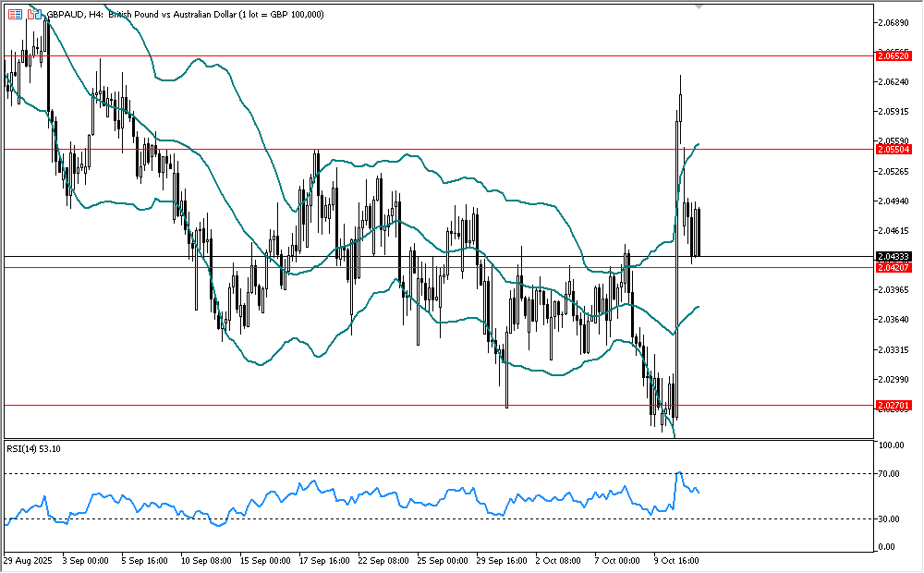Open the One Click Trading panel icon
924x573 pixels.
click(15, 14)
